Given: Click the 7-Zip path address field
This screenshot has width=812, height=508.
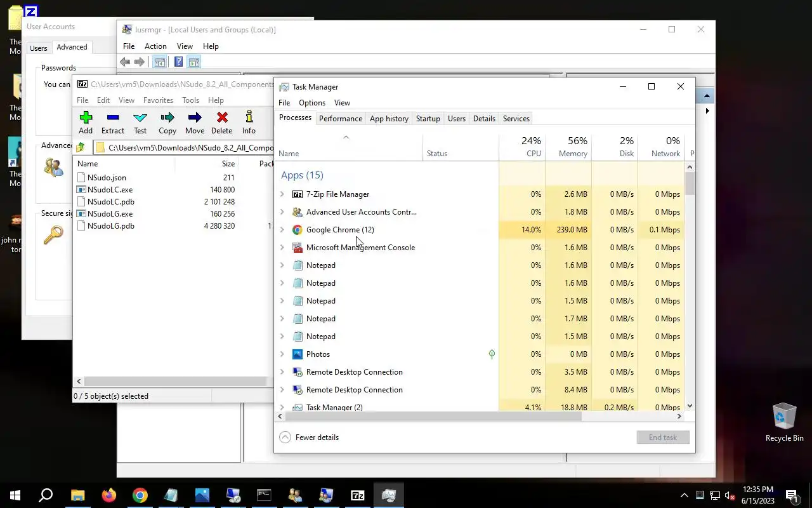Looking at the screenshot, I should [x=185, y=148].
